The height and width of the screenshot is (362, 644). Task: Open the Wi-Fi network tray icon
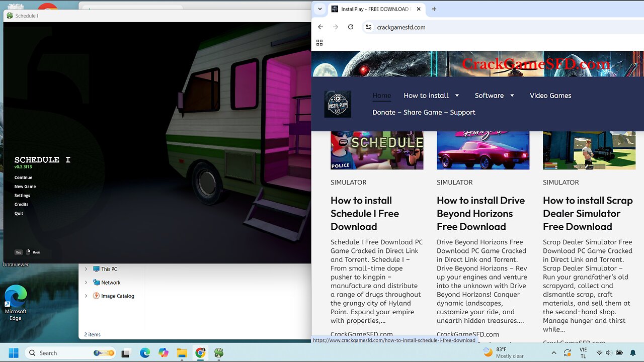[599, 353]
